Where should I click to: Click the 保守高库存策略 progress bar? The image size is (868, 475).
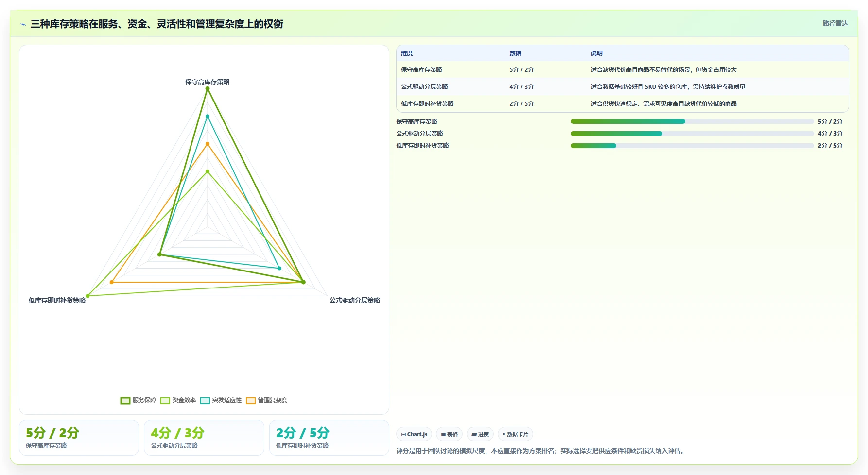(692, 121)
